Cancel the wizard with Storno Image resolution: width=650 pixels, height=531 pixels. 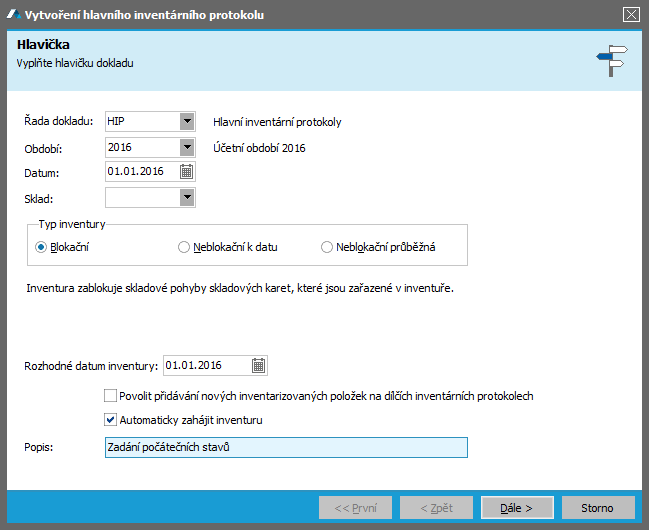[x=598, y=507]
